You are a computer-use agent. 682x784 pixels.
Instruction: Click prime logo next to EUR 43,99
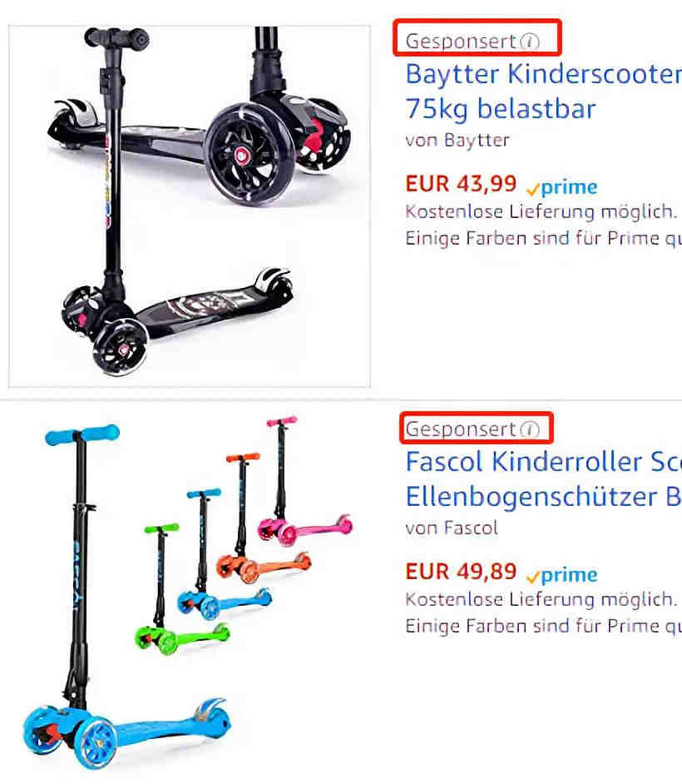562,187
